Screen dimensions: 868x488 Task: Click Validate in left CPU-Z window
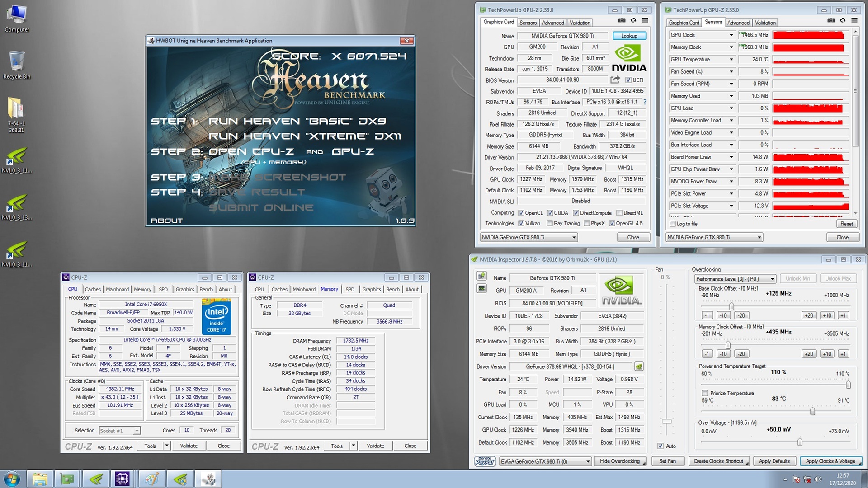coord(189,446)
